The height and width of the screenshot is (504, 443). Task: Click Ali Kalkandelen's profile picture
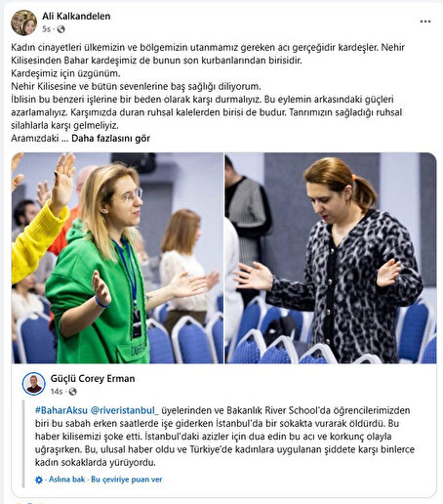(x=23, y=22)
